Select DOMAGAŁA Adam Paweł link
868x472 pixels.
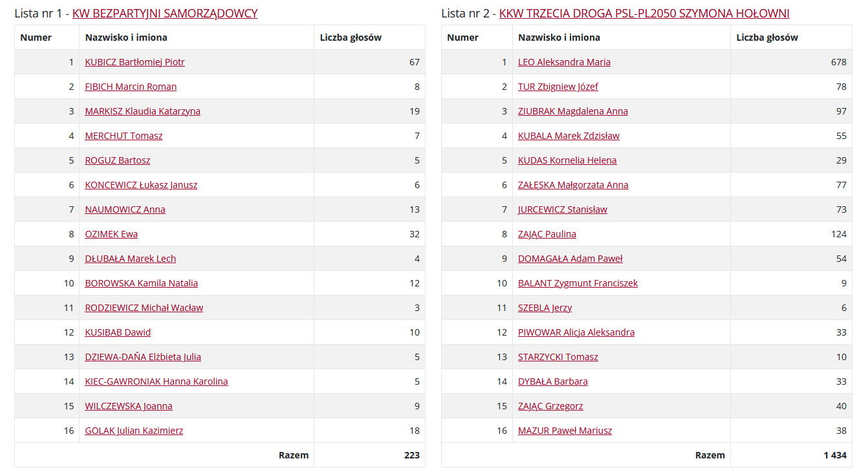[570, 259]
